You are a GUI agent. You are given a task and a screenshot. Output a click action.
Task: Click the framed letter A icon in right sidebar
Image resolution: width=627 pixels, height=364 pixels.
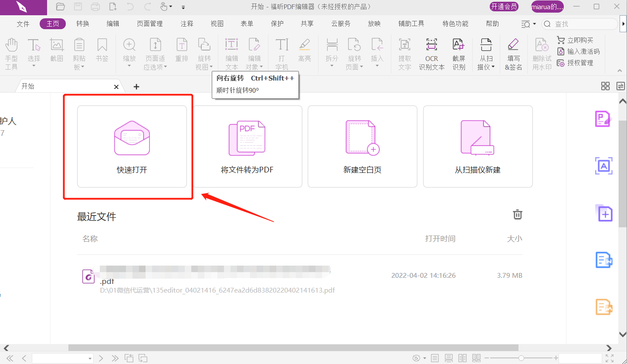[604, 166]
